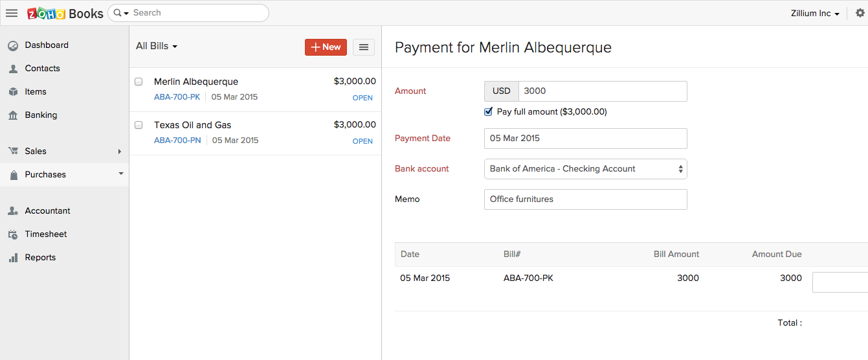Click the Payment Date field
This screenshot has width=868, height=360.
click(585, 139)
